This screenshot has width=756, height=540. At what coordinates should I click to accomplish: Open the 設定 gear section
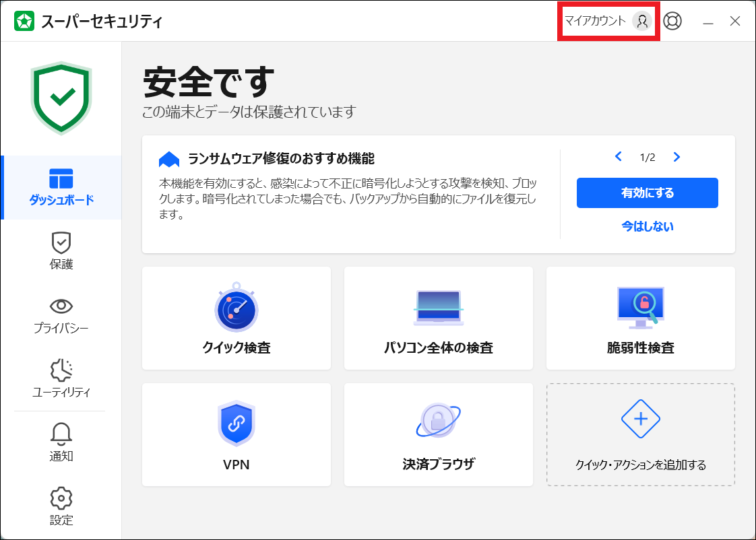pyautogui.click(x=61, y=506)
